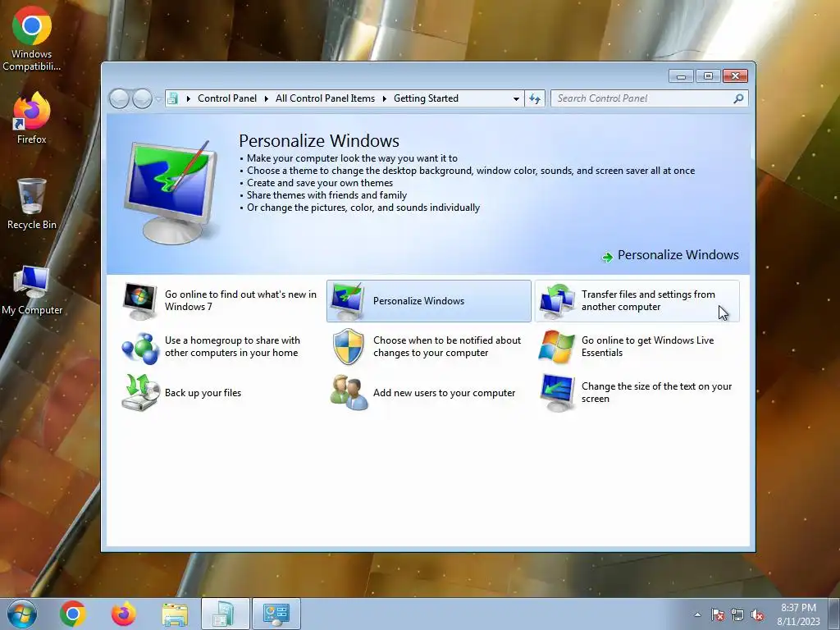Click the text size monitor icon
The height and width of the screenshot is (630, 840).
coord(557,393)
